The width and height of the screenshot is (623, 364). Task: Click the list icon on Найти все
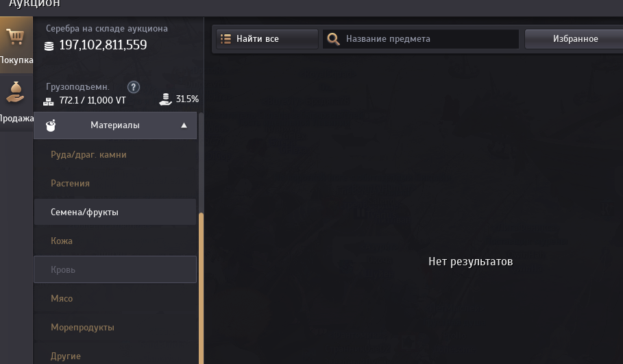(225, 39)
